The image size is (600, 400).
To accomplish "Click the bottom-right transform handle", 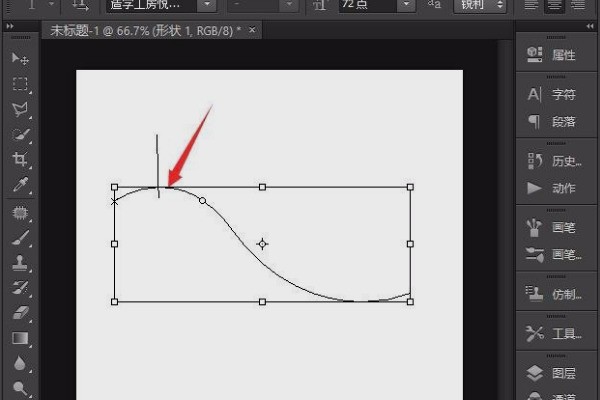I will coord(410,302).
